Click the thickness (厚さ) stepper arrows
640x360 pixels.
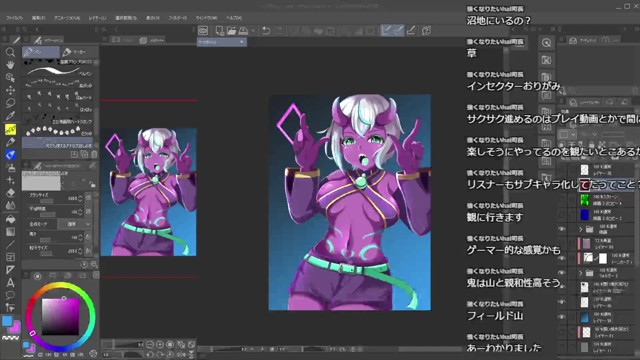[80, 237]
